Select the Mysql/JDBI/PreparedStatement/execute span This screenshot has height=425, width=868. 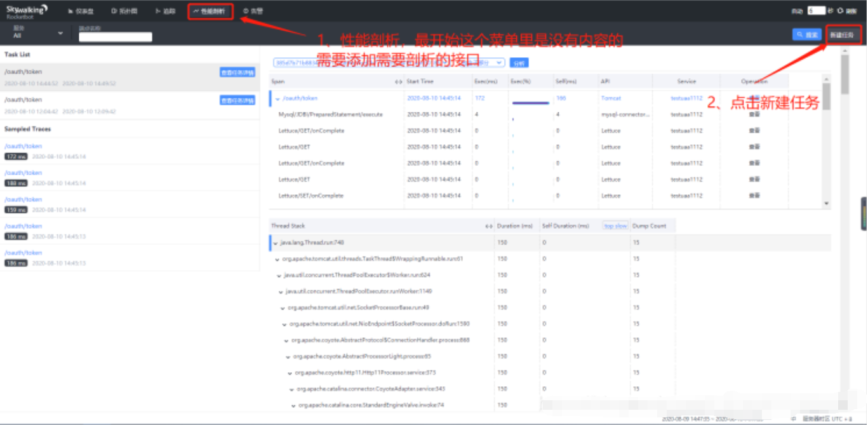click(330, 114)
